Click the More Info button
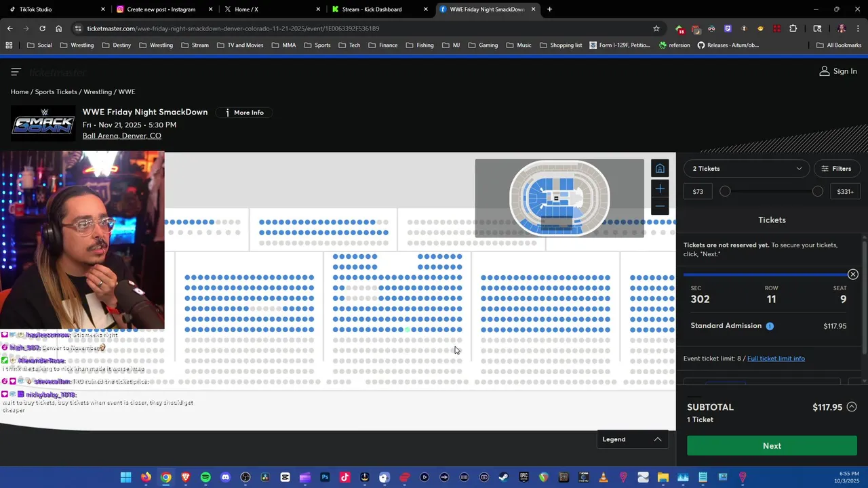This screenshot has height=488, width=868. 245,113
